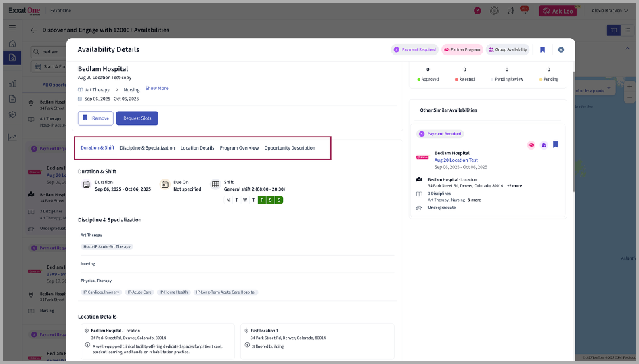
Task: Open the hamburger menu in left sidebar
Action: click(12, 27)
